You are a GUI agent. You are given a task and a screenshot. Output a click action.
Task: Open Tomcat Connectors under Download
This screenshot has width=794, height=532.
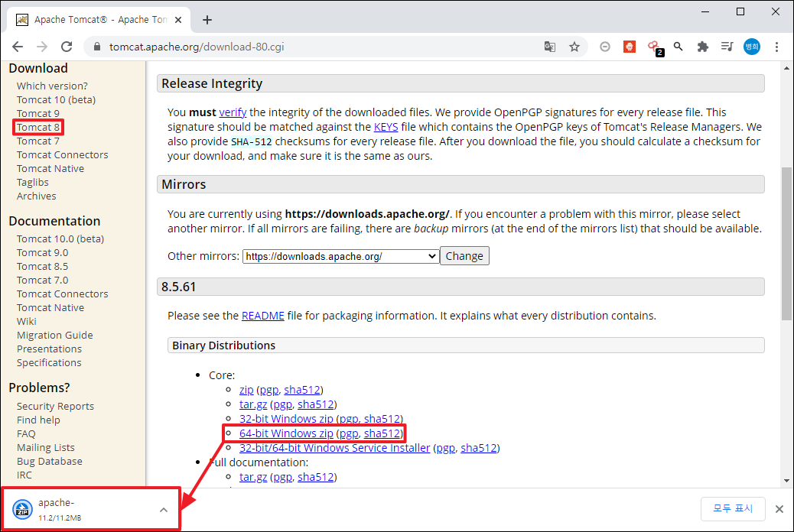coord(62,154)
